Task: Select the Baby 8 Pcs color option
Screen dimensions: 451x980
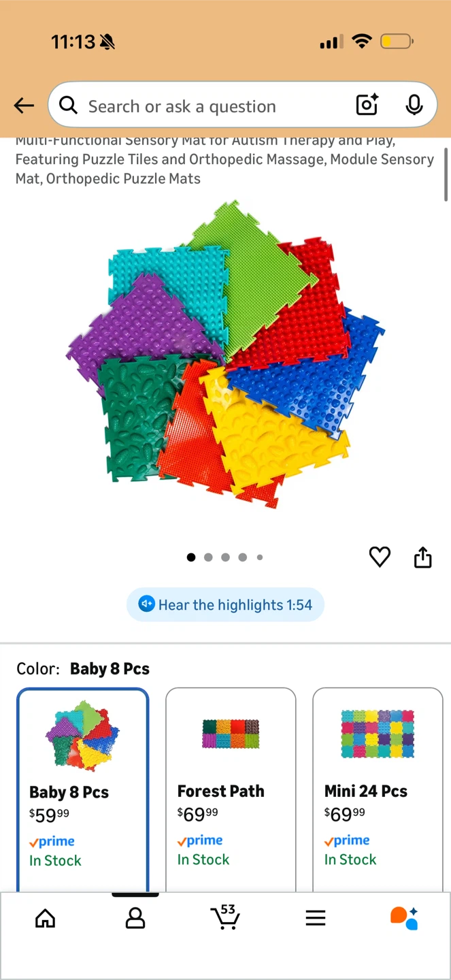Action: click(x=83, y=789)
